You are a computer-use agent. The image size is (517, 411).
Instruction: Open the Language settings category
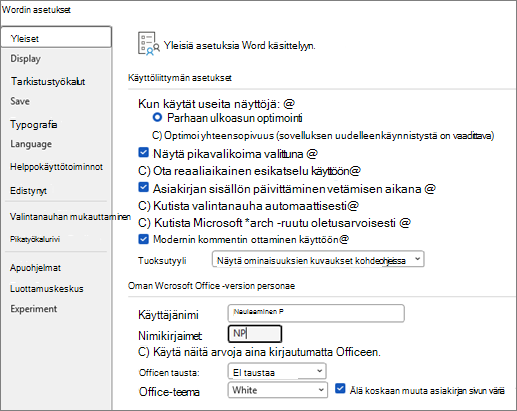[x=31, y=144]
